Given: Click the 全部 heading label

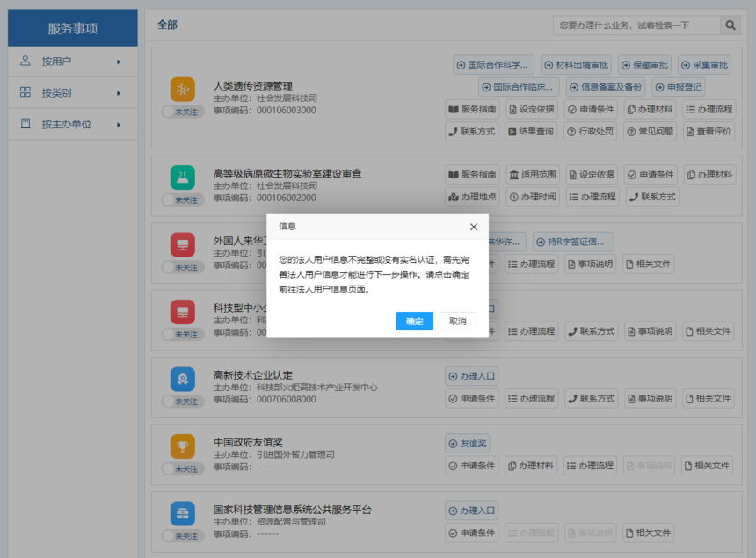Looking at the screenshot, I should 167,25.
